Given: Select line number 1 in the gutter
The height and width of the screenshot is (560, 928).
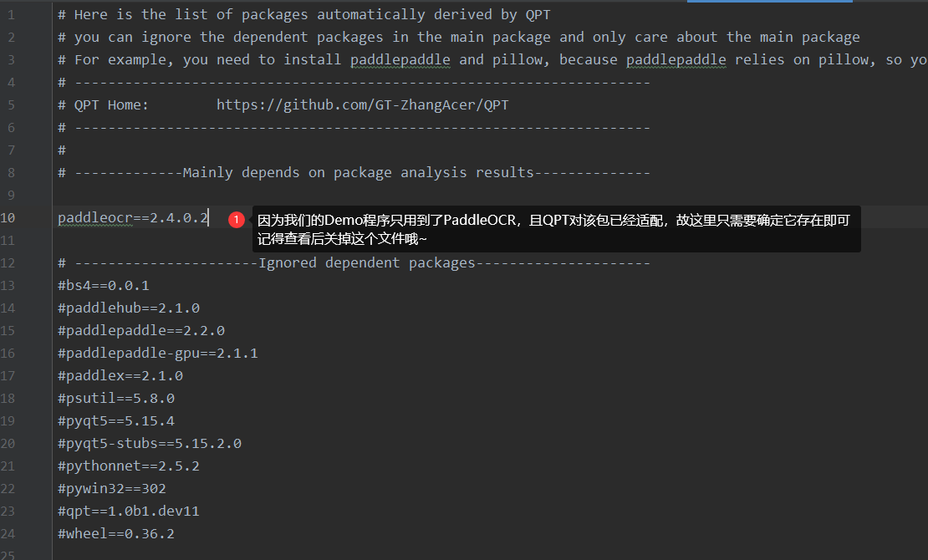Looking at the screenshot, I should (x=11, y=14).
